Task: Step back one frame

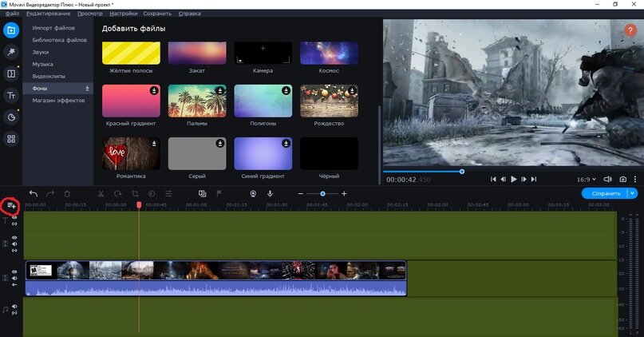Action: [503, 179]
